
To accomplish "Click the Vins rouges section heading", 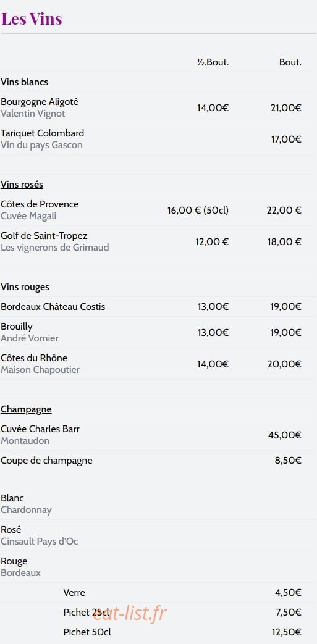I will click(25, 287).
